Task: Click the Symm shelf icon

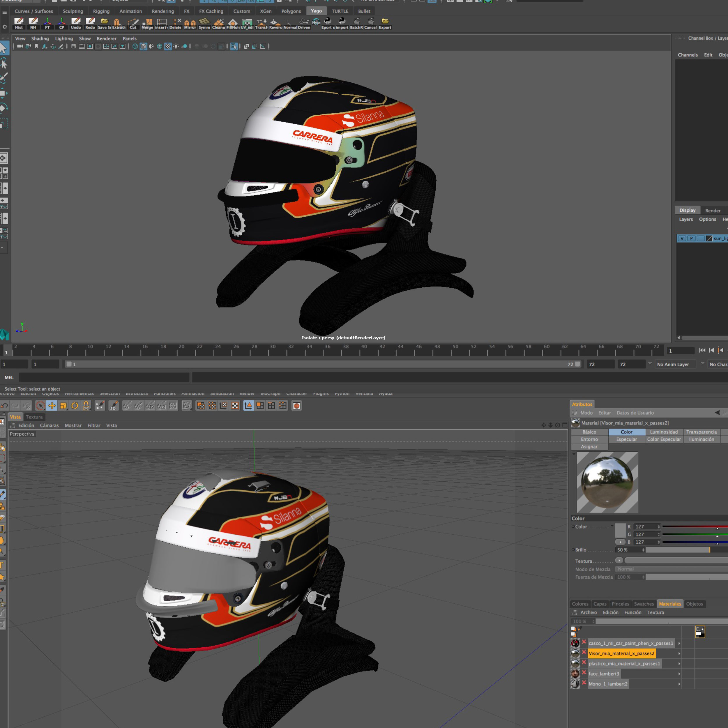Action: pos(204,23)
